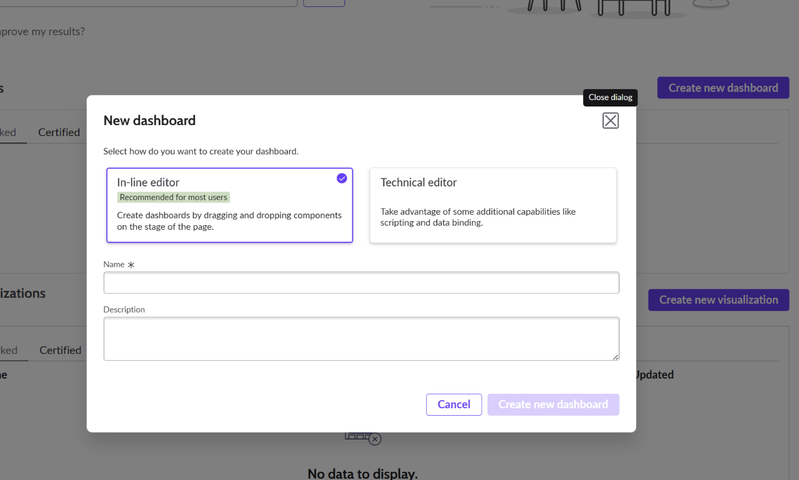Click Create new dashboard inside the dialog
Image resolution: width=799 pixels, height=480 pixels.
coord(553,404)
